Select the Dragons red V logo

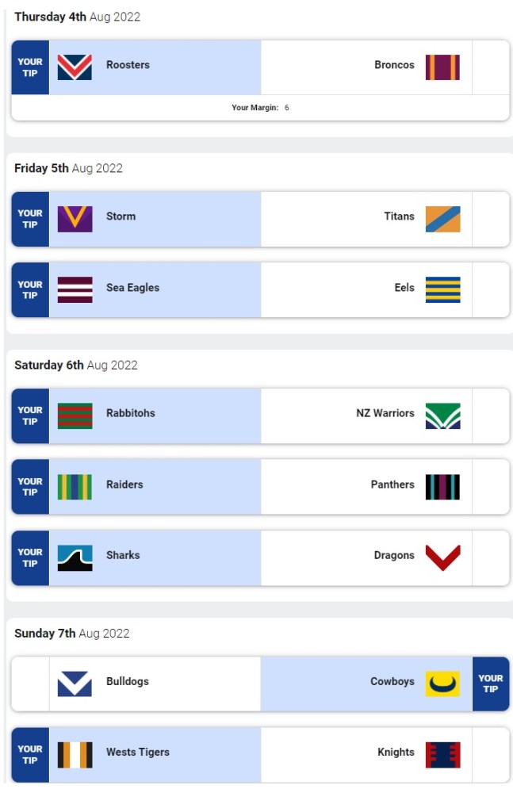(x=442, y=557)
